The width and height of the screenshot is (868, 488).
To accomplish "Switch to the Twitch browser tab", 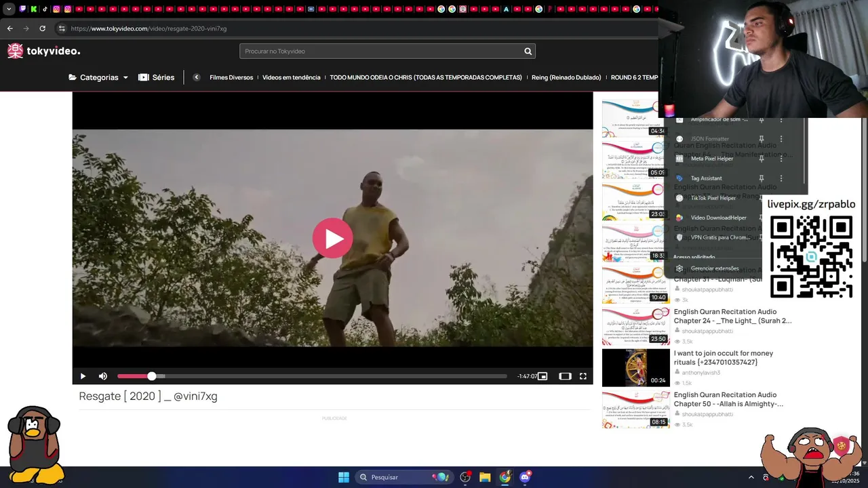I will 22,9.
